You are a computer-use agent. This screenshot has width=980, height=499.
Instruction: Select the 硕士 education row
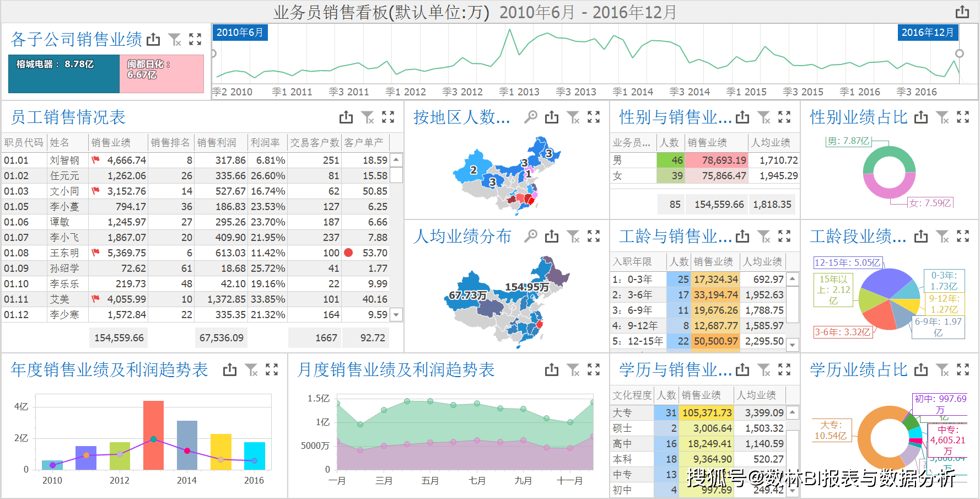(698, 428)
